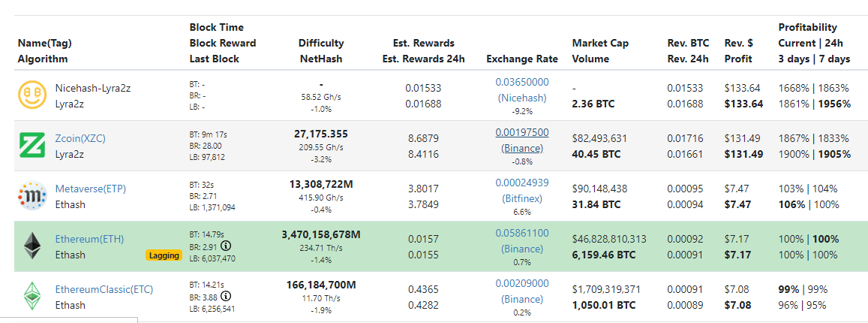Click Binance link in EthereumClassic row

point(521,299)
